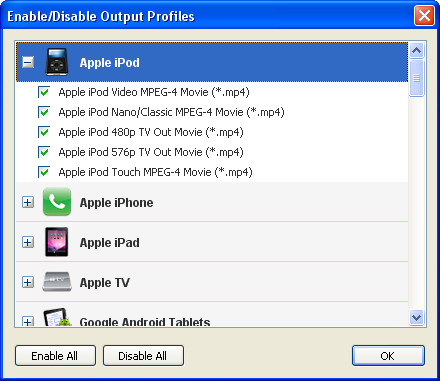440x381 pixels.
Task: Uncheck Apple iPod 576p TV Out Movie checkbox
Action: (x=44, y=152)
